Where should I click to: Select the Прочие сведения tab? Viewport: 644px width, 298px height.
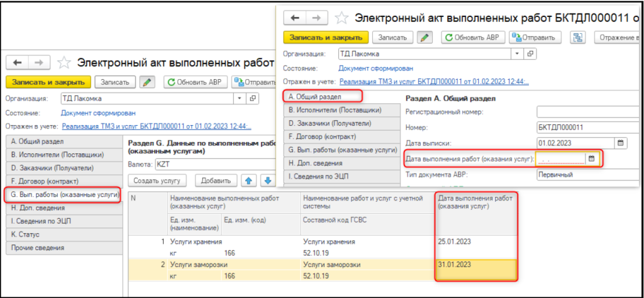pyautogui.click(x=64, y=248)
